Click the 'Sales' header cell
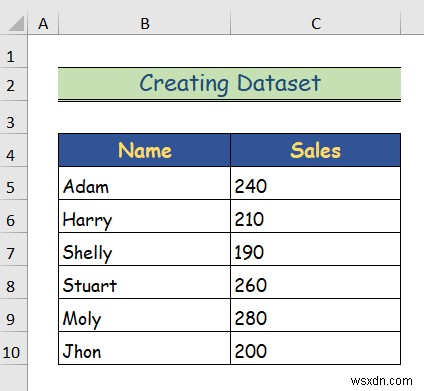The width and height of the screenshot is (424, 391). [316, 150]
